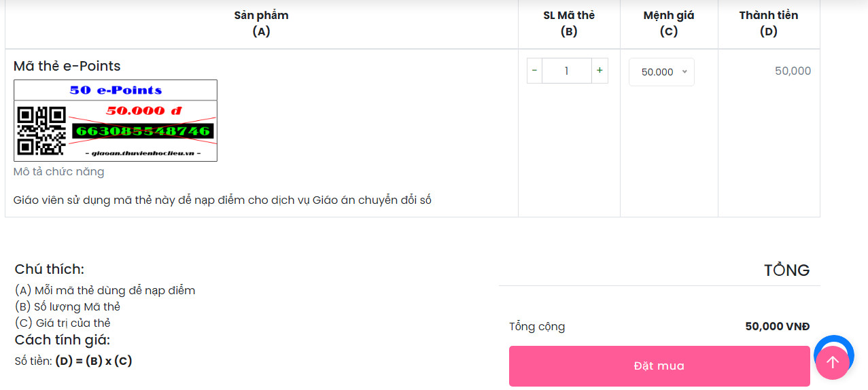This screenshot has width=868, height=390.
Task: Click the 50,000 VNĐ total value
Action: pyautogui.click(x=778, y=326)
